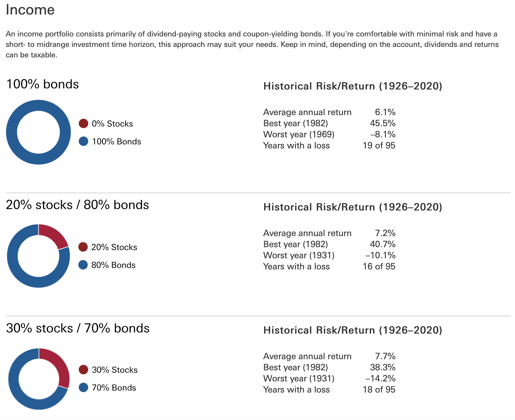Click the "30% stocks / 70% bonds" heading
Image resolution: width=515 pixels, height=420 pixels.
(78, 328)
